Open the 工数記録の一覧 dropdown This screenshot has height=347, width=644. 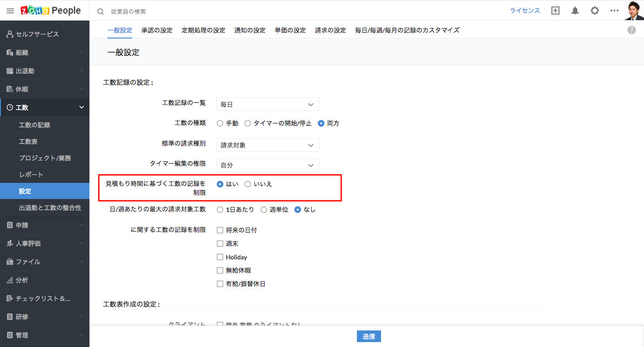coord(267,104)
